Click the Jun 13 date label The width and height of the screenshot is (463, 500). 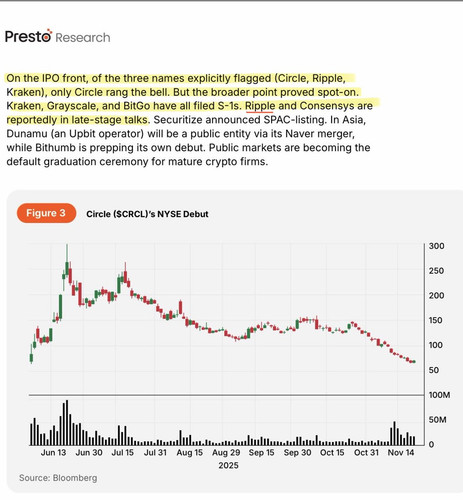[x=53, y=453]
